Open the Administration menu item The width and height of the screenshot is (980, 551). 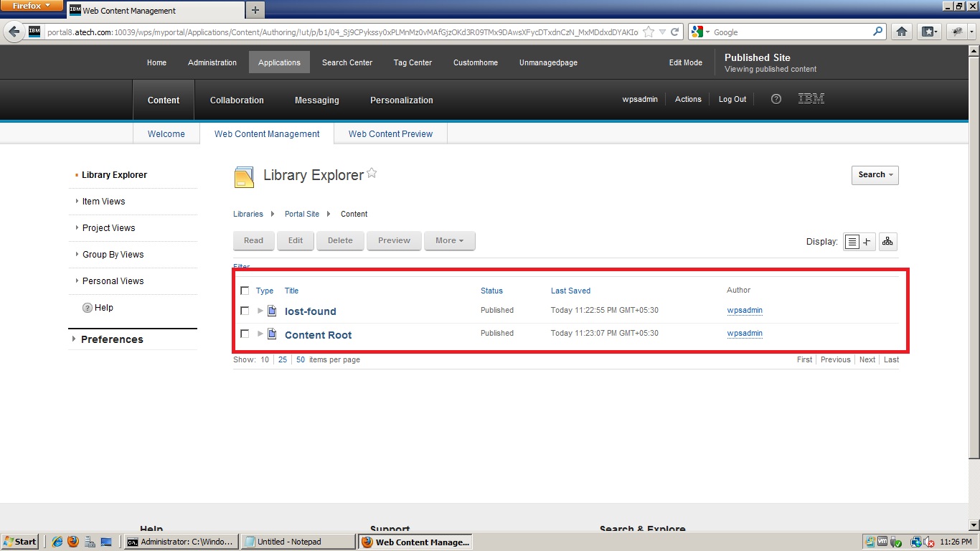pyautogui.click(x=212, y=62)
